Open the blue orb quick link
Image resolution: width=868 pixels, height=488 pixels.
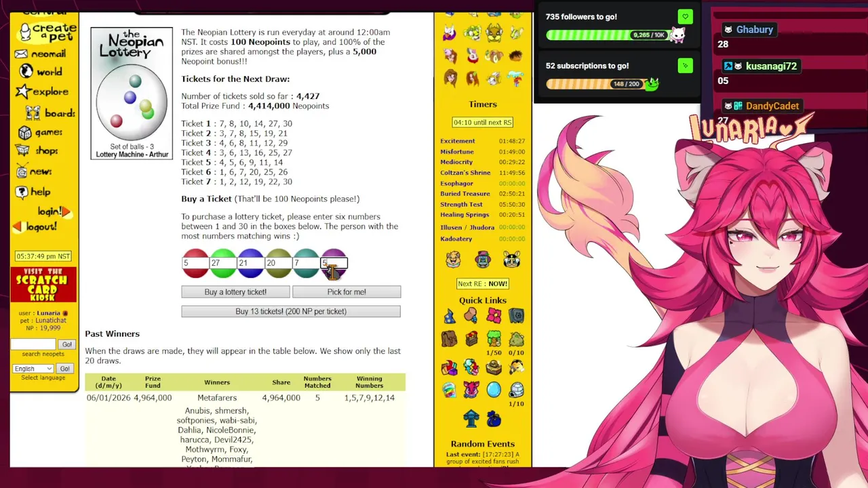tap(494, 390)
